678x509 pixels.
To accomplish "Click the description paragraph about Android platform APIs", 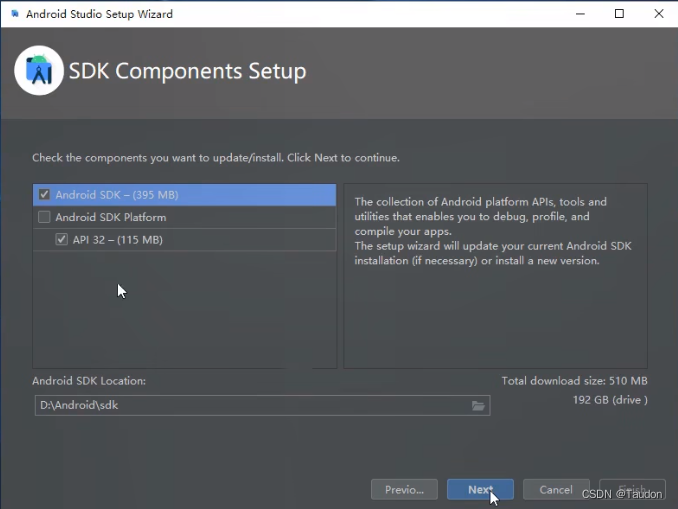I will pos(493,231).
